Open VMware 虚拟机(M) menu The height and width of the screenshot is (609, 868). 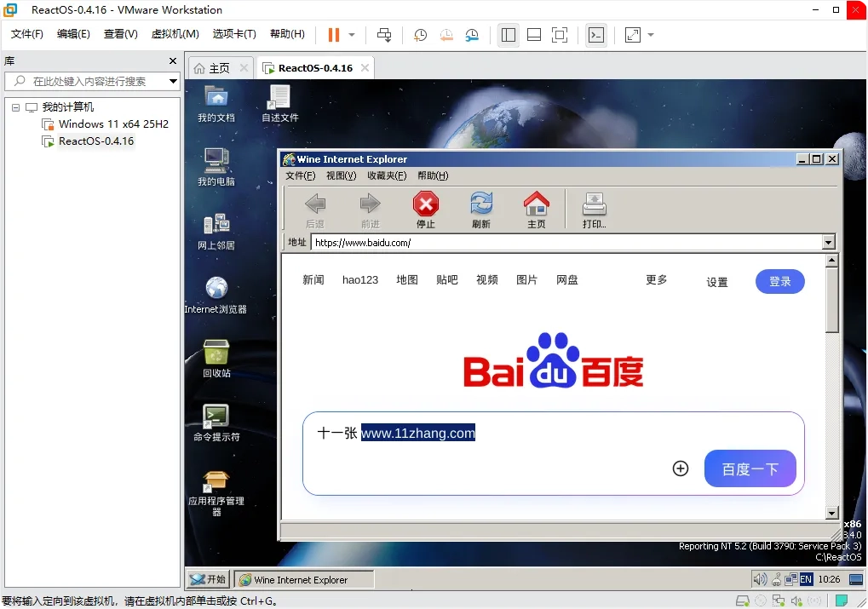175,34
